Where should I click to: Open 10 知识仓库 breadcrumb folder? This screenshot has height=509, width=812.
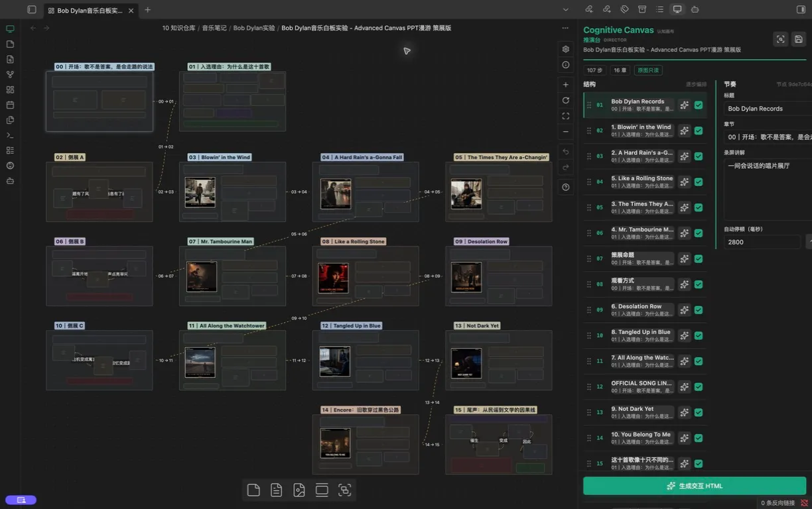(x=179, y=28)
